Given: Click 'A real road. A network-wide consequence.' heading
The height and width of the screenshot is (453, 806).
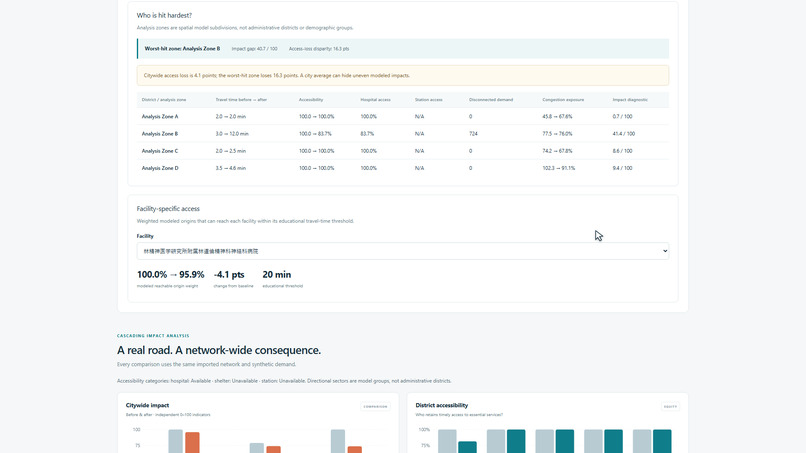Looking at the screenshot, I should point(219,350).
